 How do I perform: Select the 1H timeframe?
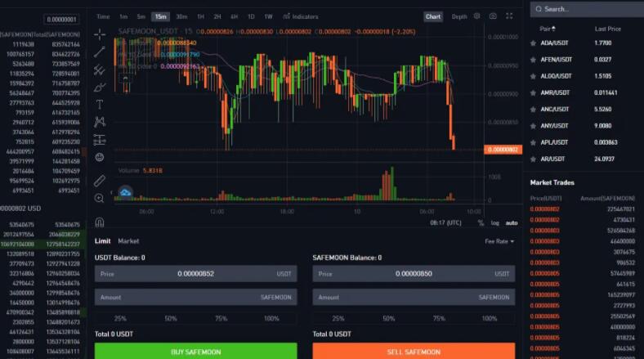coord(200,16)
